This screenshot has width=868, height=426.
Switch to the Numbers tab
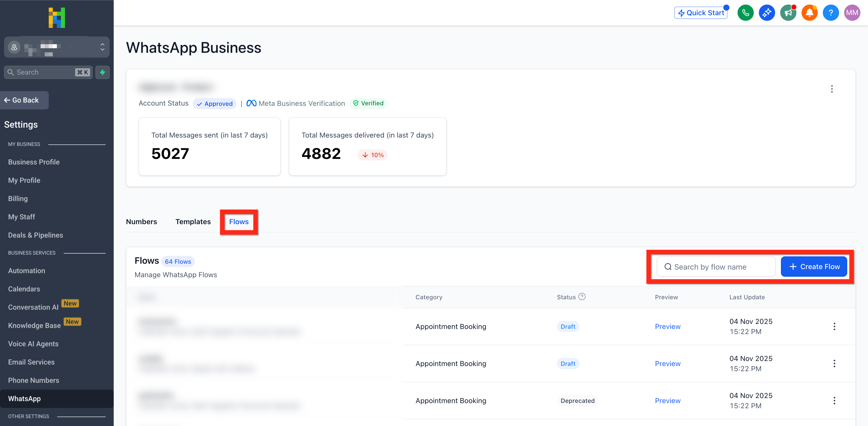[x=142, y=222]
